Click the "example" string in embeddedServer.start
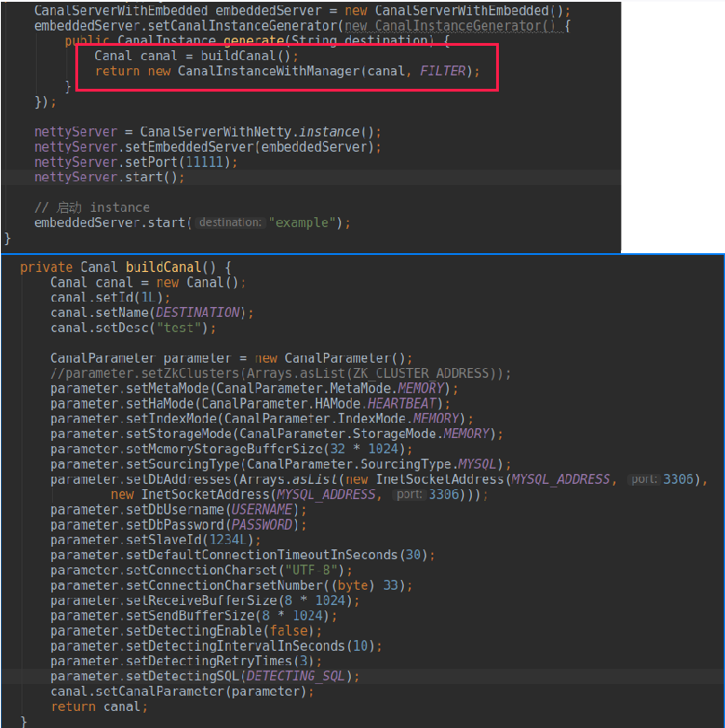This screenshot has width=725, height=728. point(302,223)
